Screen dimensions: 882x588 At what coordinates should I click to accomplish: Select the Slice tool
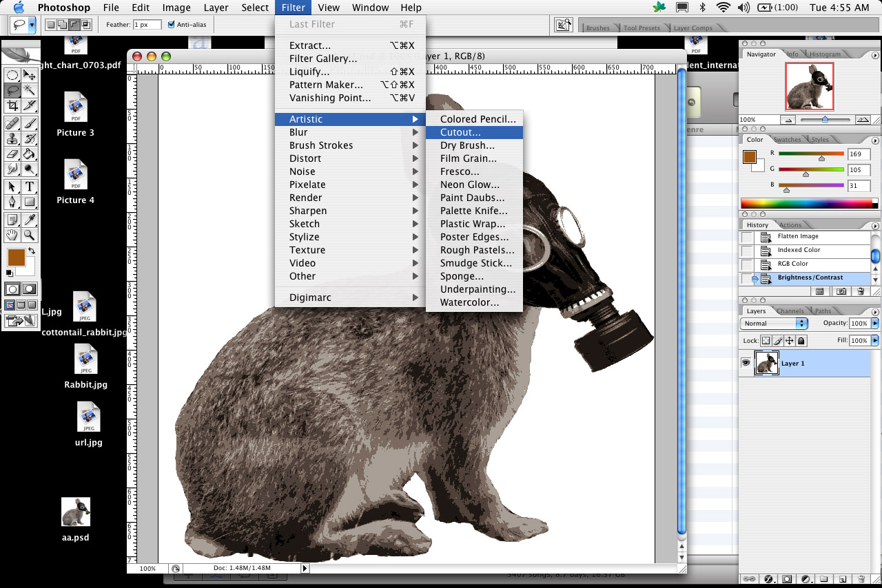[30, 105]
